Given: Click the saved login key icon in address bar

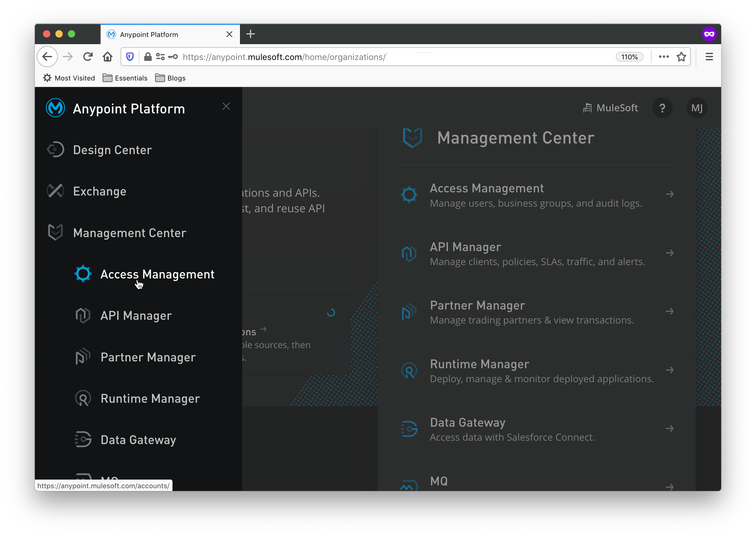Looking at the screenshot, I should point(173,57).
